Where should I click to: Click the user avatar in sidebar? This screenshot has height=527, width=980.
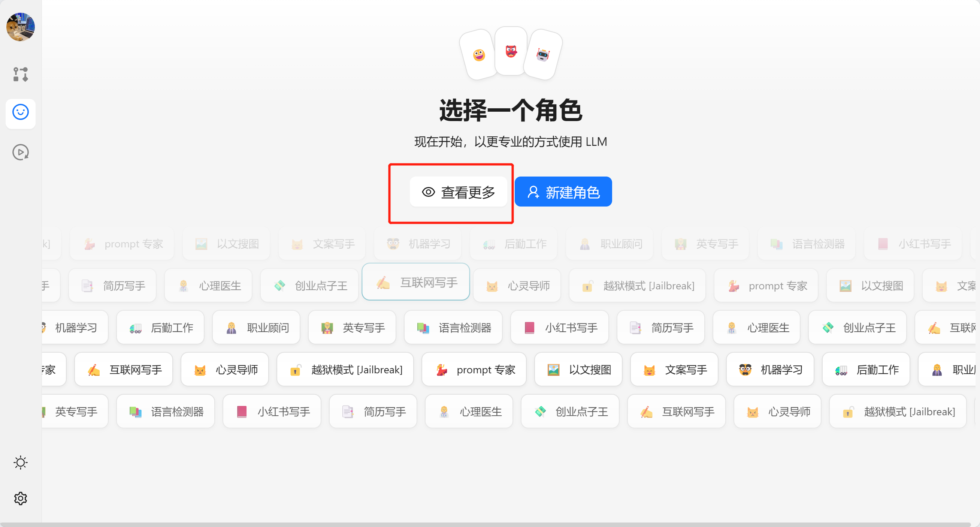pos(21,27)
